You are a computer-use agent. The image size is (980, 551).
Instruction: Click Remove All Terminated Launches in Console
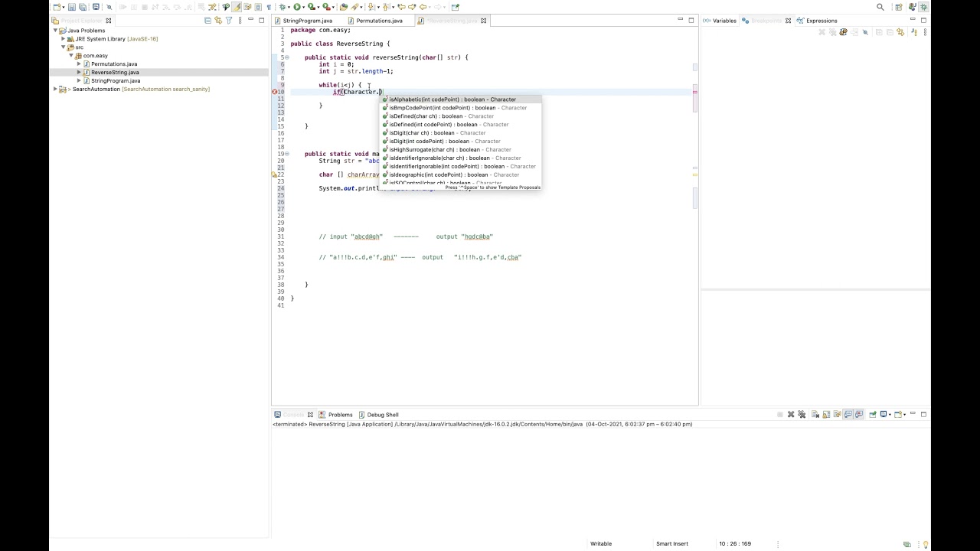click(x=802, y=415)
